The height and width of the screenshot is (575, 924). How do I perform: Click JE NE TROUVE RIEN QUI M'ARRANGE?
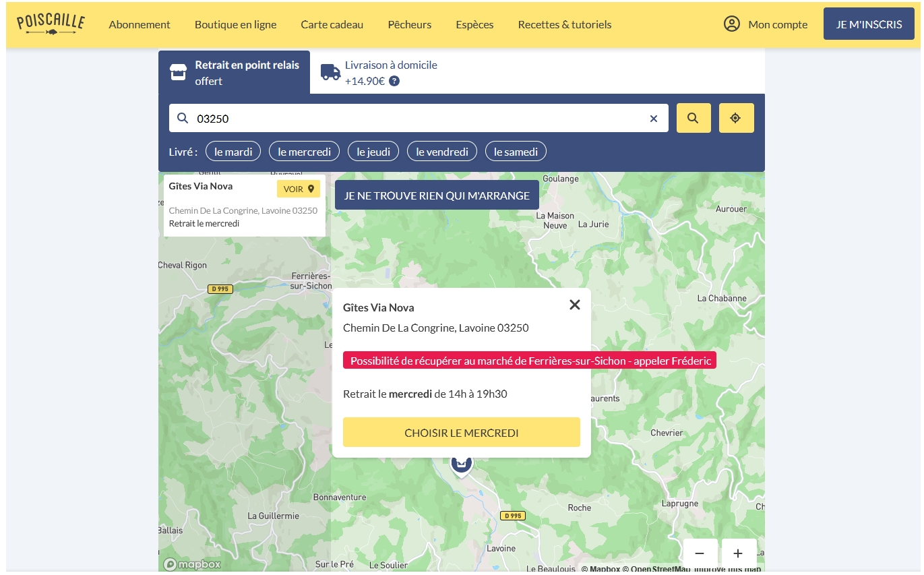tap(437, 195)
